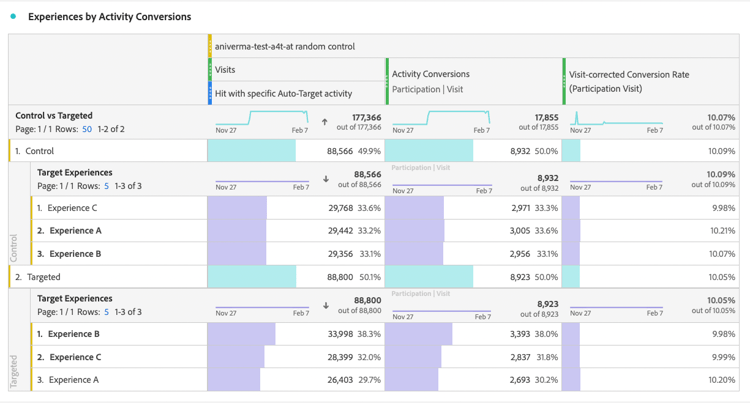Select the Visits column header
Viewport: 750px width, 403px height.
pos(225,70)
